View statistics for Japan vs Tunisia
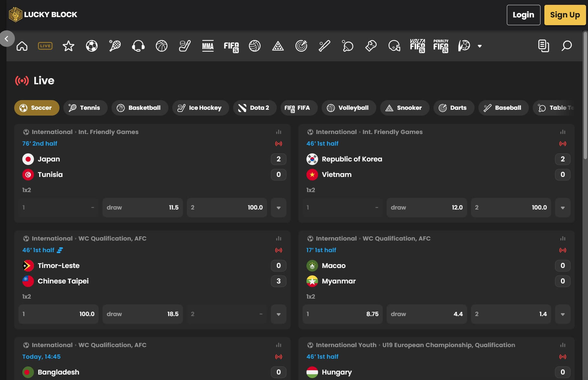 pyautogui.click(x=279, y=132)
